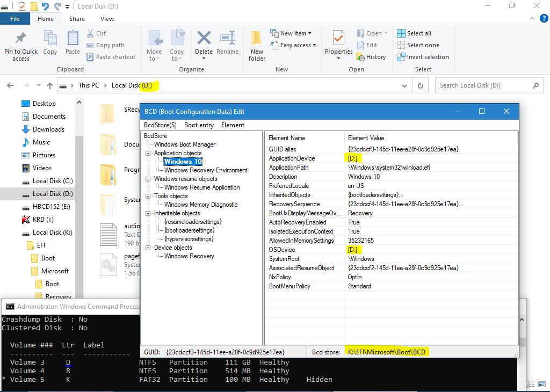550x392 pixels.
Task: Click the Rename icon in ribbon
Action: tap(227, 39)
